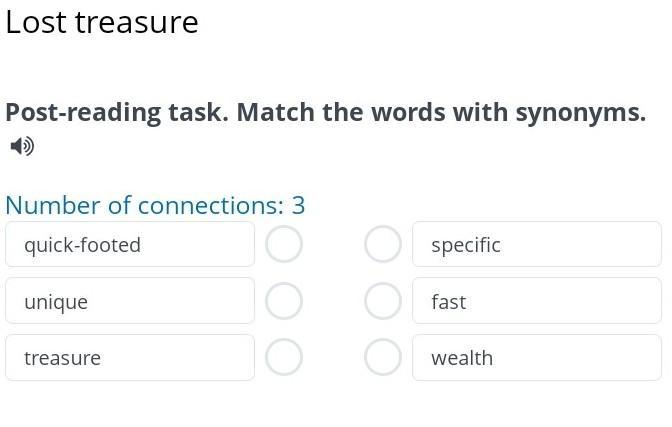Select the circle beside wealth

(x=382, y=357)
